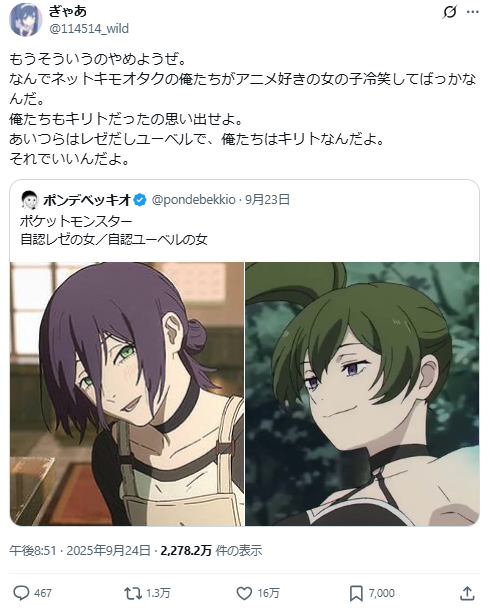Open the ポンデベッキオ avatar in quoted post
490x612 pixels.
(30, 200)
